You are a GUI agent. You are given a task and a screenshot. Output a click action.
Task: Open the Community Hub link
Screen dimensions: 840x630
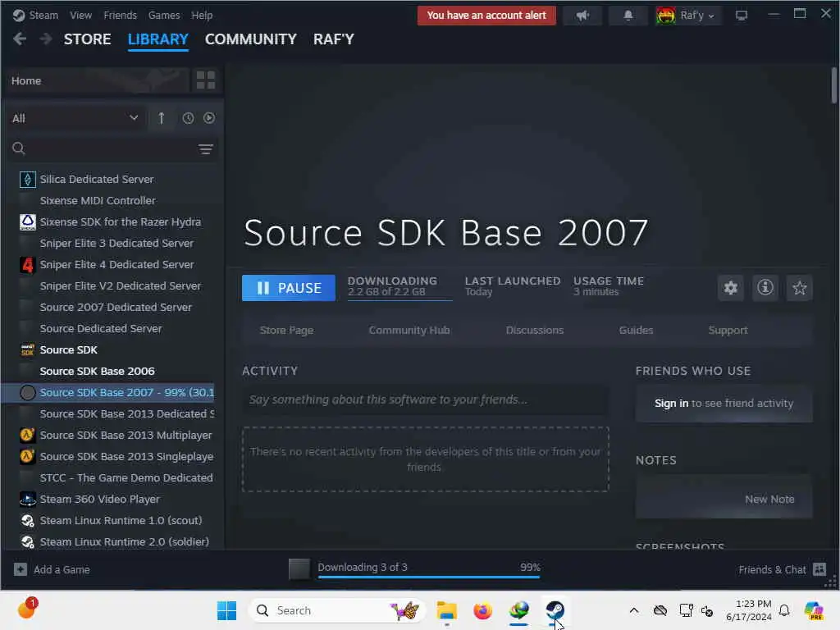[x=409, y=330]
